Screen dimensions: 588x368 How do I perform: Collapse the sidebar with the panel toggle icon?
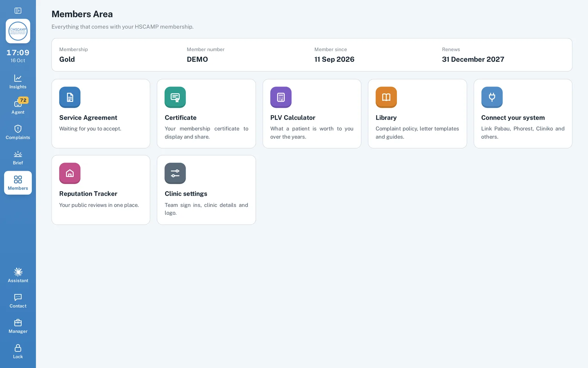(x=18, y=11)
